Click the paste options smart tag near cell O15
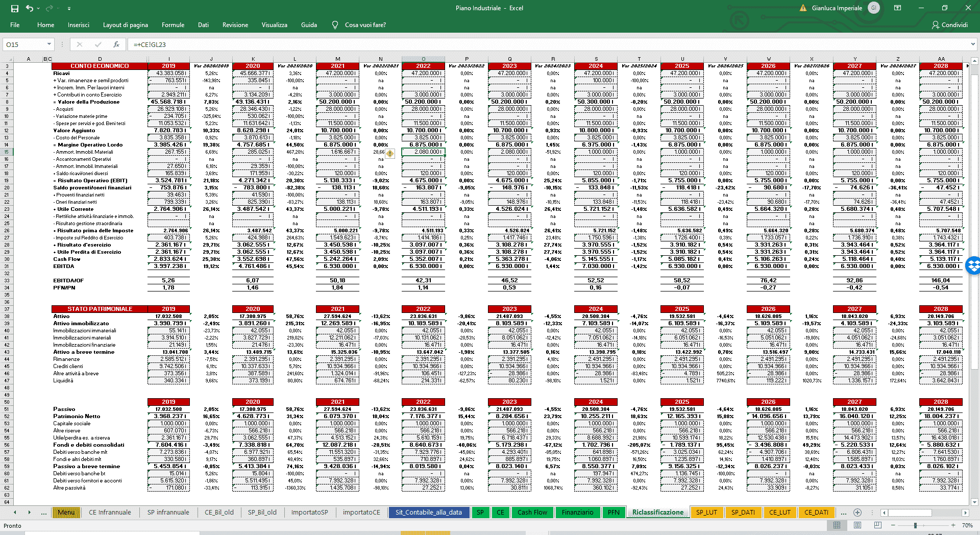 click(390, 153)
